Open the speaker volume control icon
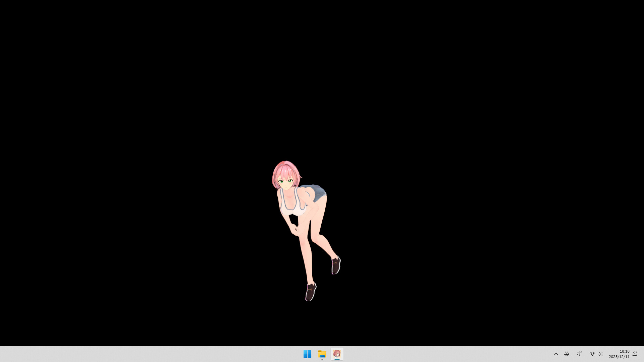 pos(600,354)
